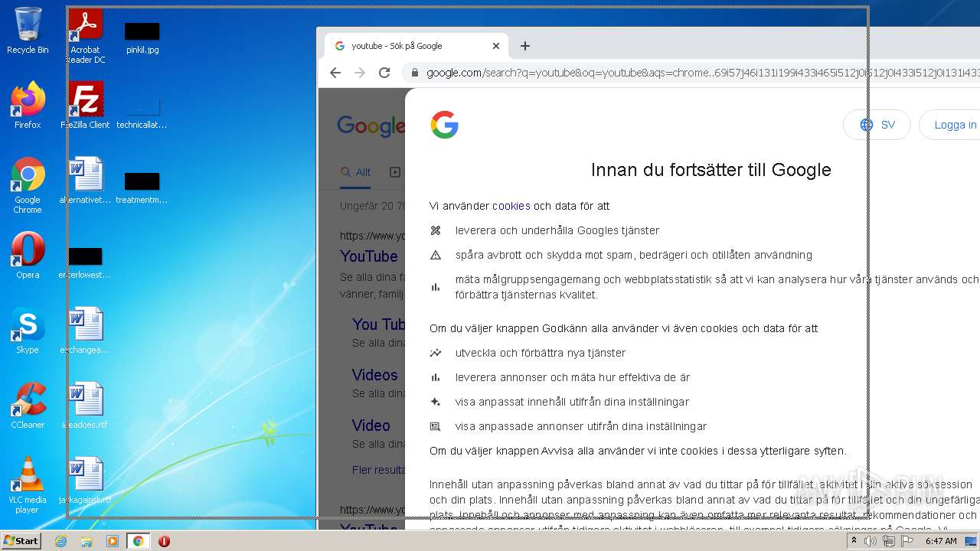Open the network status tray icon
This screenshot has height=551, width=980.
[x=889, y=541]
